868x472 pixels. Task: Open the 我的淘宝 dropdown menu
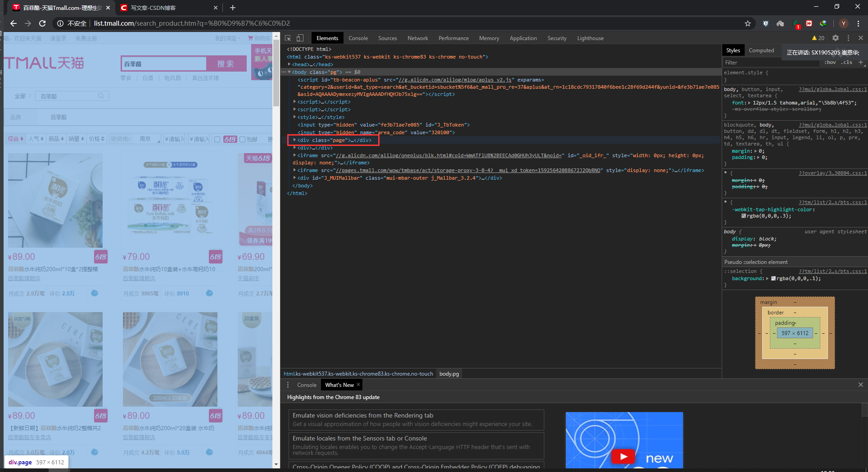coord(227,38)
